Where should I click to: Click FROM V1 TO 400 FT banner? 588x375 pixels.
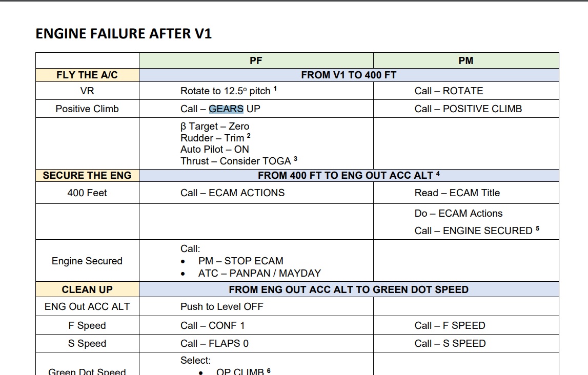coord(349,75)
